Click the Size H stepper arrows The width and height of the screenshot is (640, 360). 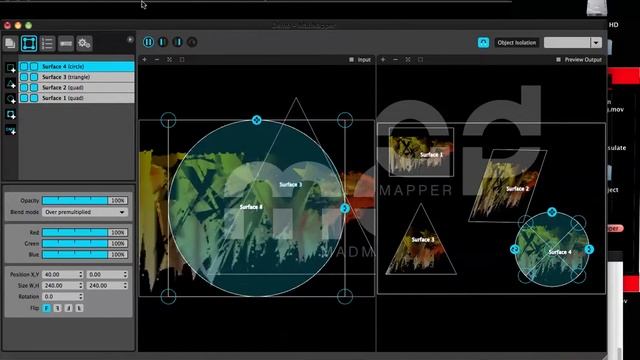tap(125, 285)
